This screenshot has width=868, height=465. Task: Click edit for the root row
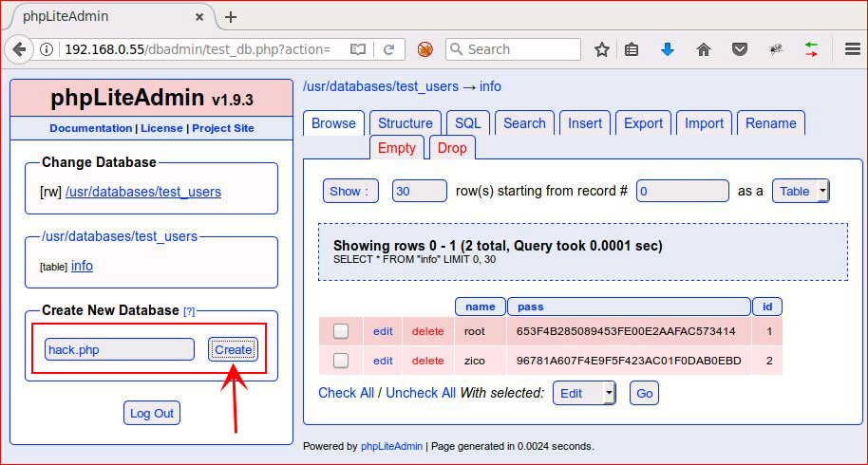point(383,331)
